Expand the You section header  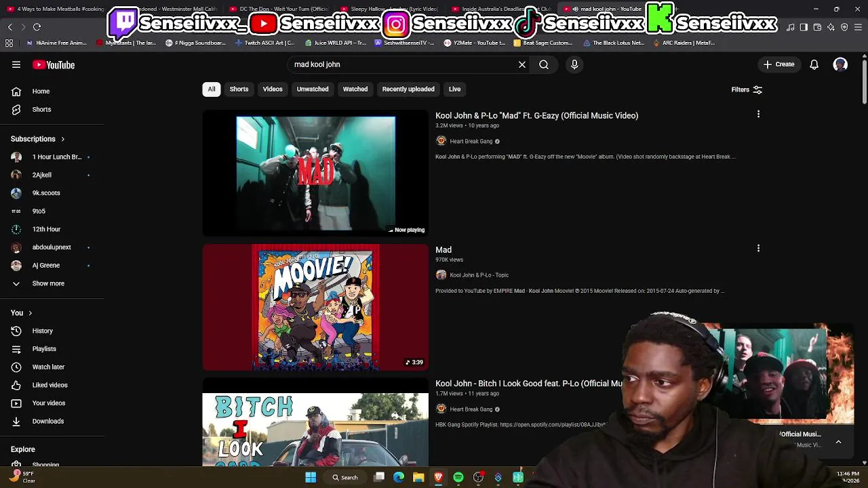tap(22, 312)
